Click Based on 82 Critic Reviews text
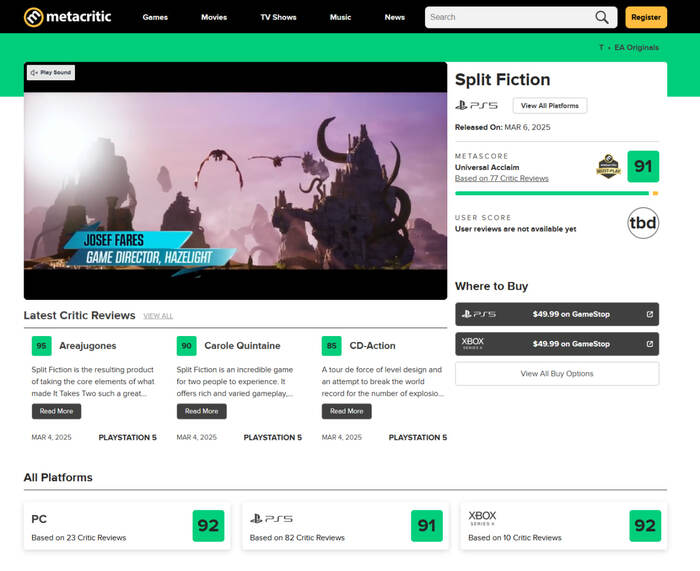This screenshot has width=700, height=571. (x=297, y=538)
